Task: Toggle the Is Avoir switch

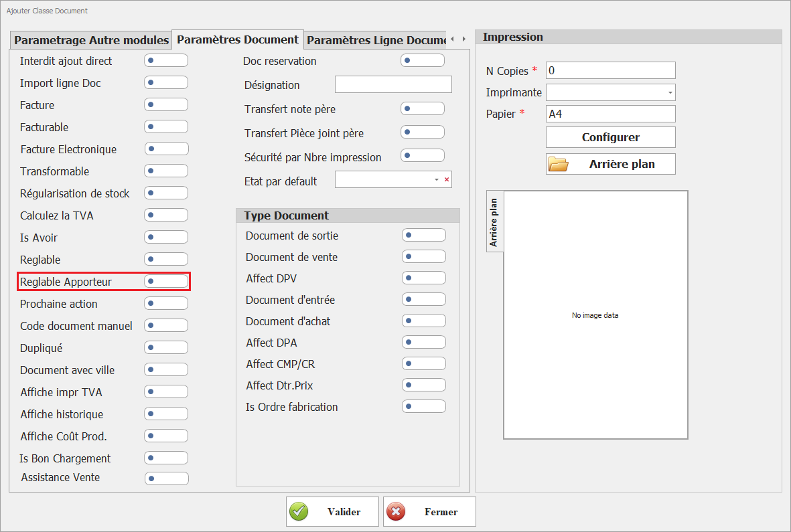Action: pyautogui.click(x=166, y=237)
